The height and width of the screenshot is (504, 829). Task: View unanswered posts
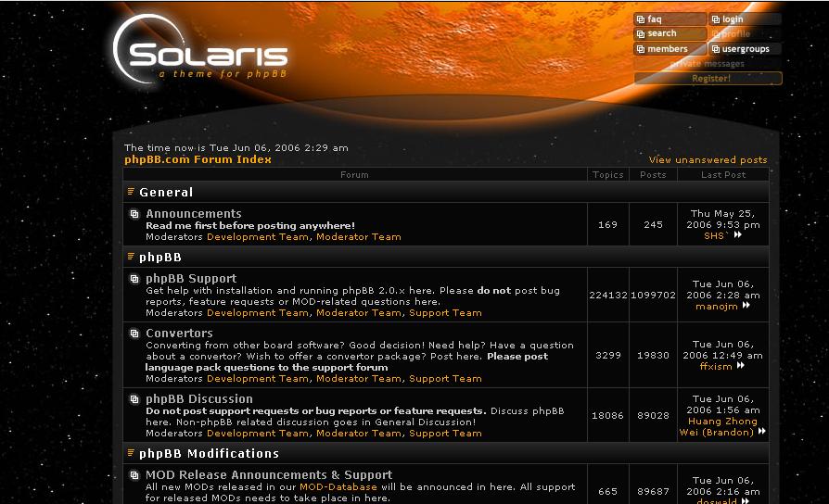[708, 159]
